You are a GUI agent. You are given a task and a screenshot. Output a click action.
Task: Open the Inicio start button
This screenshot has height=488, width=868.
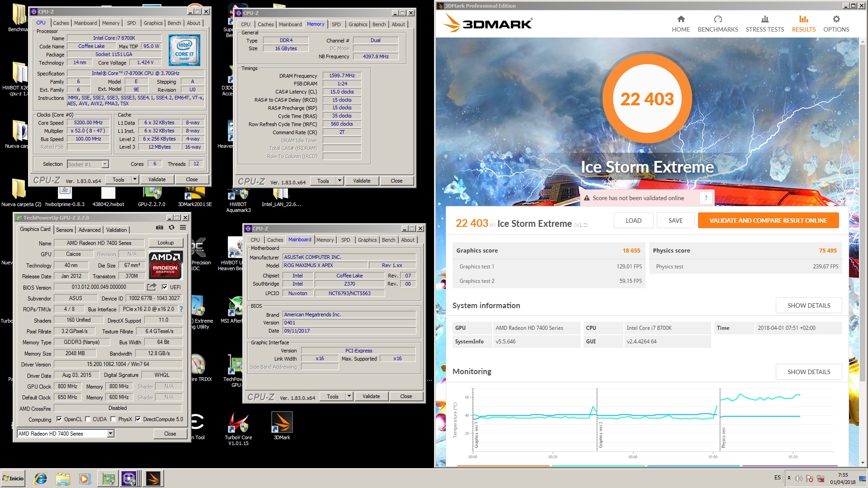click(13, 479)
